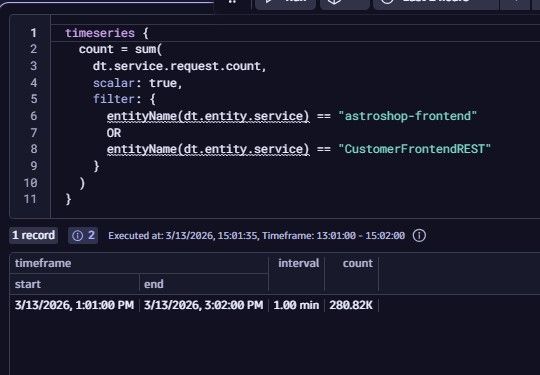
Task: Open the Last 2 hours timeframe selector
Action: 435,3
